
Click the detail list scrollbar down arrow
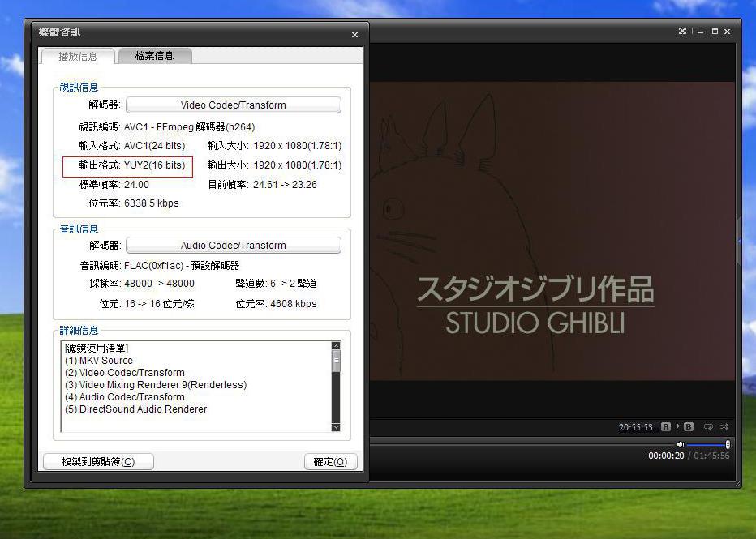[x=336, y=427]
